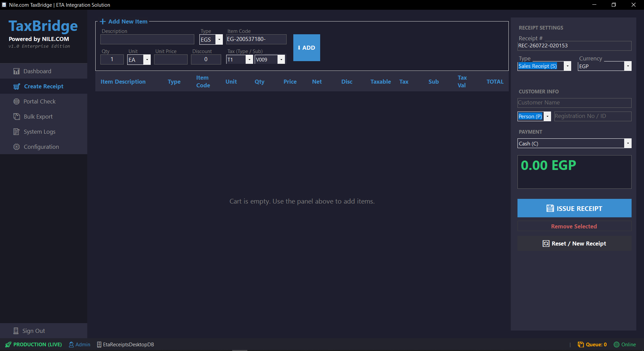Click the reset icon on New Receipt
The height and width of the screenshot is (351, 644).
pos(546,244)
